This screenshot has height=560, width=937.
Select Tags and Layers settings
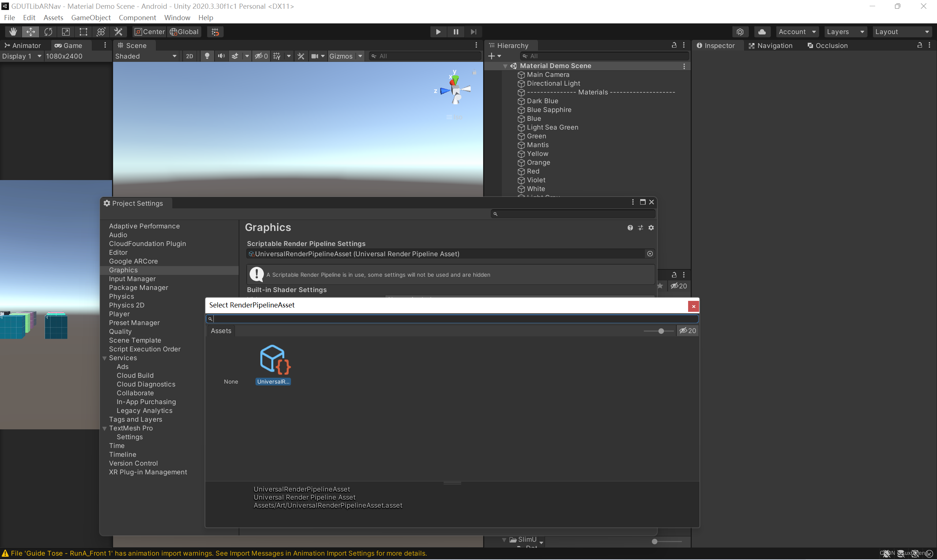click(x=135, y=419)
